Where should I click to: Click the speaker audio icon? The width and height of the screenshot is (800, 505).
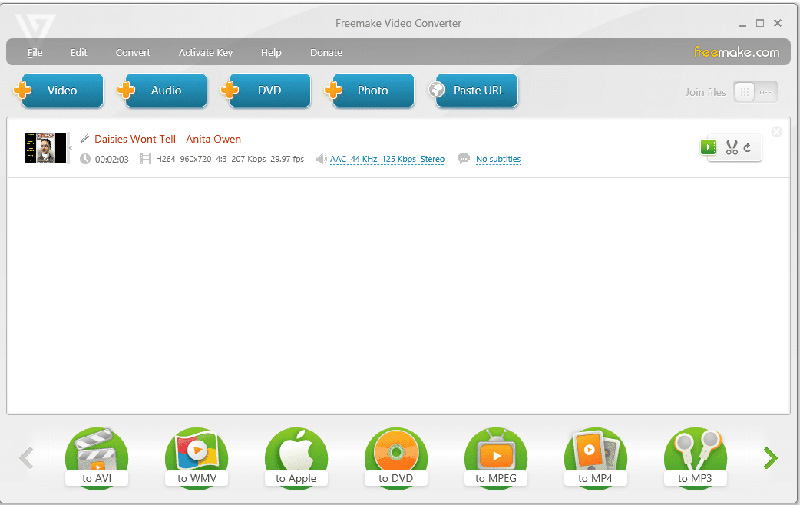[x=321, y=159]
